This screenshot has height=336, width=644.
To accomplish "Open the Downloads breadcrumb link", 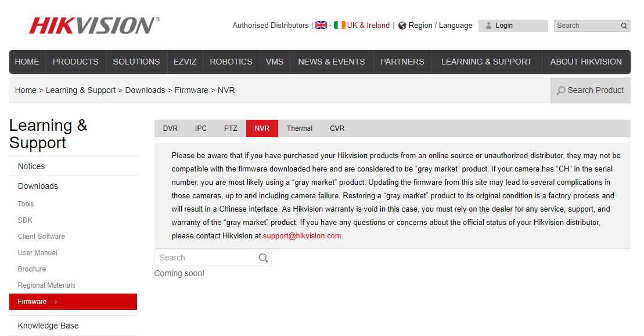I will 145,90.
